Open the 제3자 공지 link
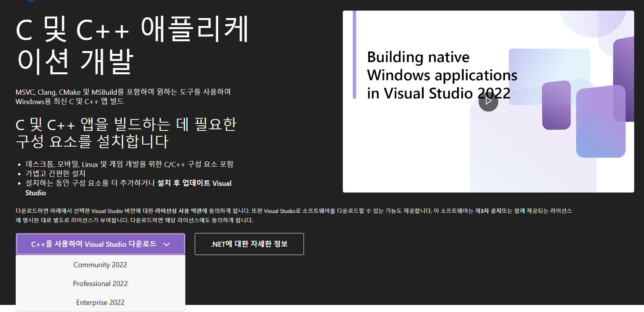The height and width of the screenshot is (312, 644). [488, 211]
